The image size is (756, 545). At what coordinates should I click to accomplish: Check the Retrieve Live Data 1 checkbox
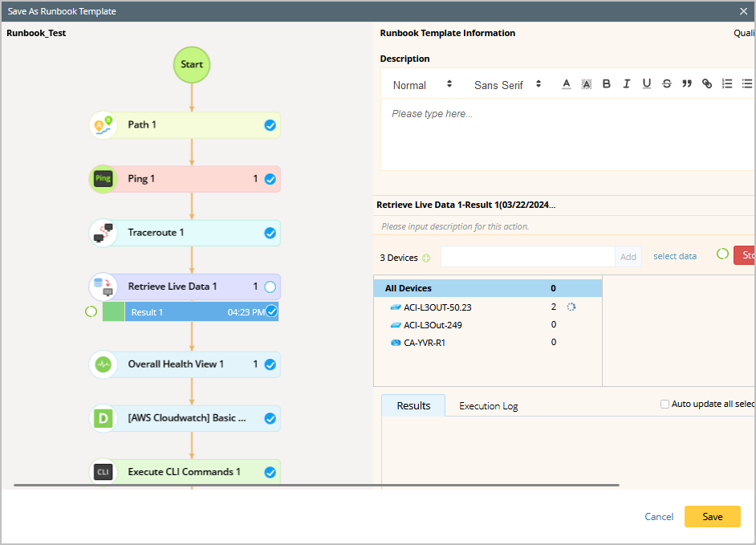tap(270, 287)
